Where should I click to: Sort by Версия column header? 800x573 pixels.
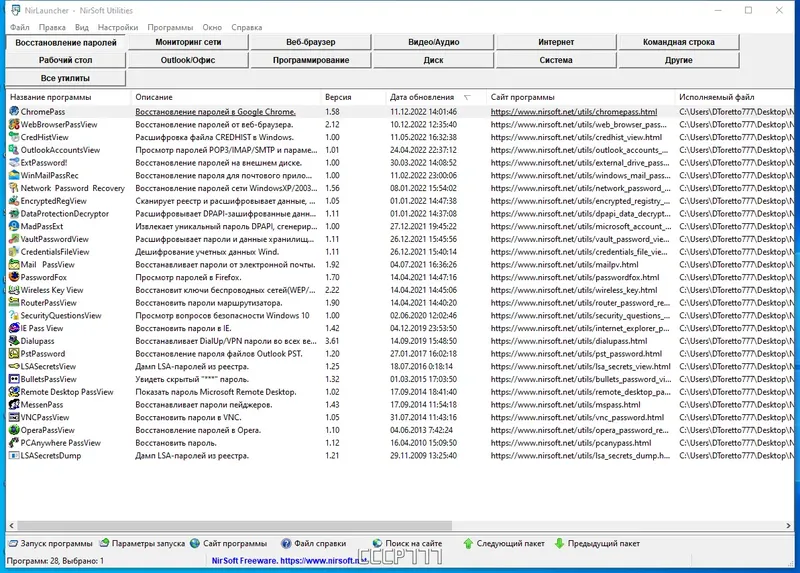353,97
